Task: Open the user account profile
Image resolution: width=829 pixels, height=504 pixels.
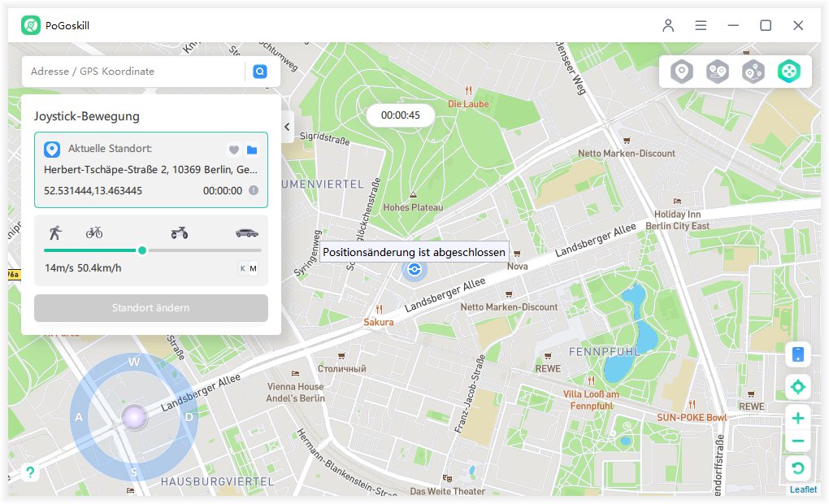Action: point(668,25)
